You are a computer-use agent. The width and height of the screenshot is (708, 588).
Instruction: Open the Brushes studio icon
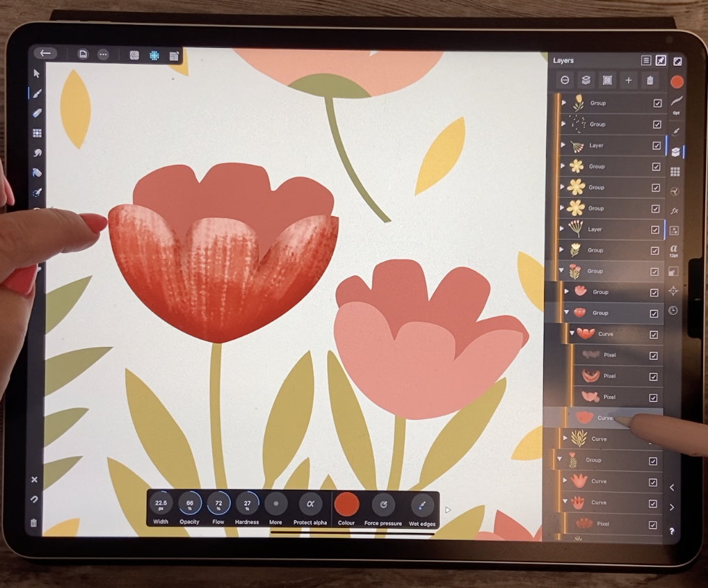tap(676, 131)
